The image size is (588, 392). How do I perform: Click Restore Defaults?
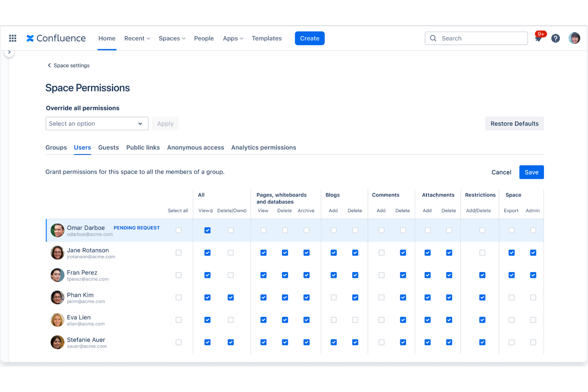[x=514, y=124]
